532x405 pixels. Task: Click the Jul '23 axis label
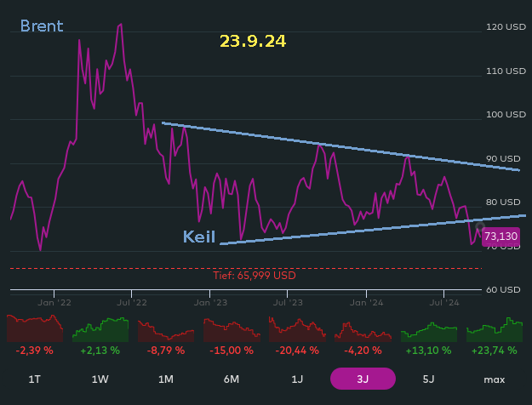point(288,303)
